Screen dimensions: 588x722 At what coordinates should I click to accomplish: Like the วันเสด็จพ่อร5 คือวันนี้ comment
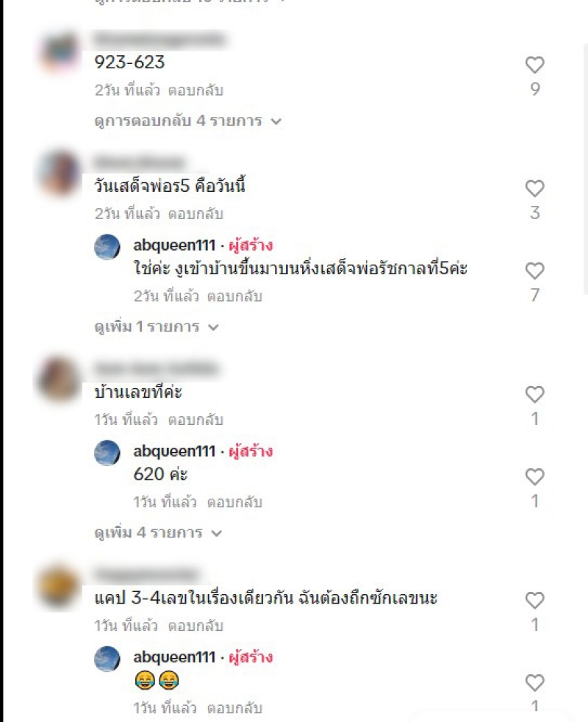pos(534,188)
